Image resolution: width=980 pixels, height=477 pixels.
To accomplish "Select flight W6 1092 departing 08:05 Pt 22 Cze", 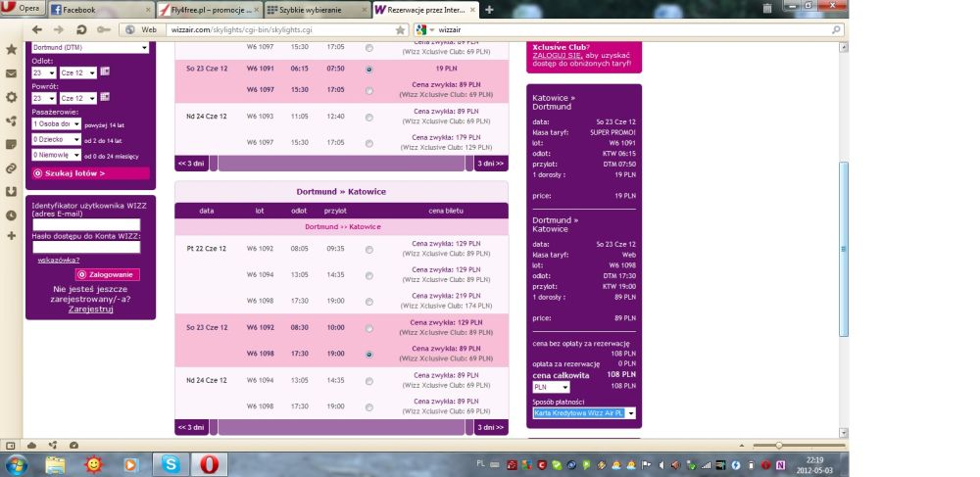I will click(369, 249).
